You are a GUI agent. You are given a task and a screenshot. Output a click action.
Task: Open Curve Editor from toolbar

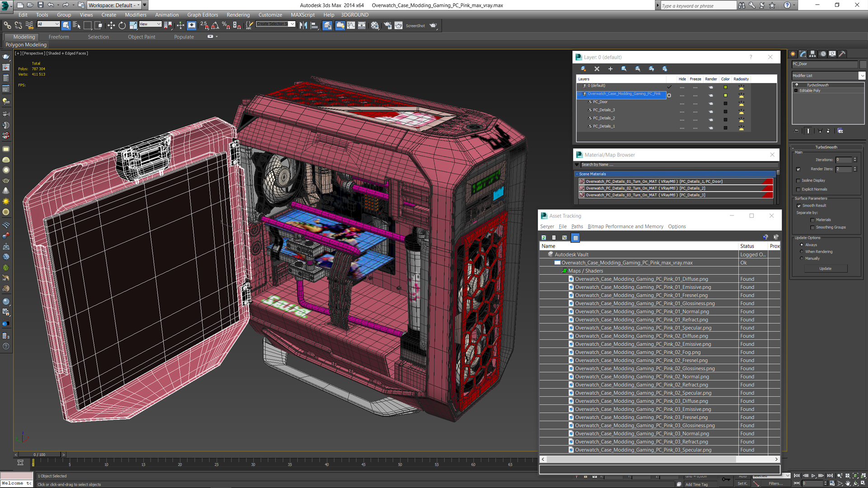(x=351, y=25)
